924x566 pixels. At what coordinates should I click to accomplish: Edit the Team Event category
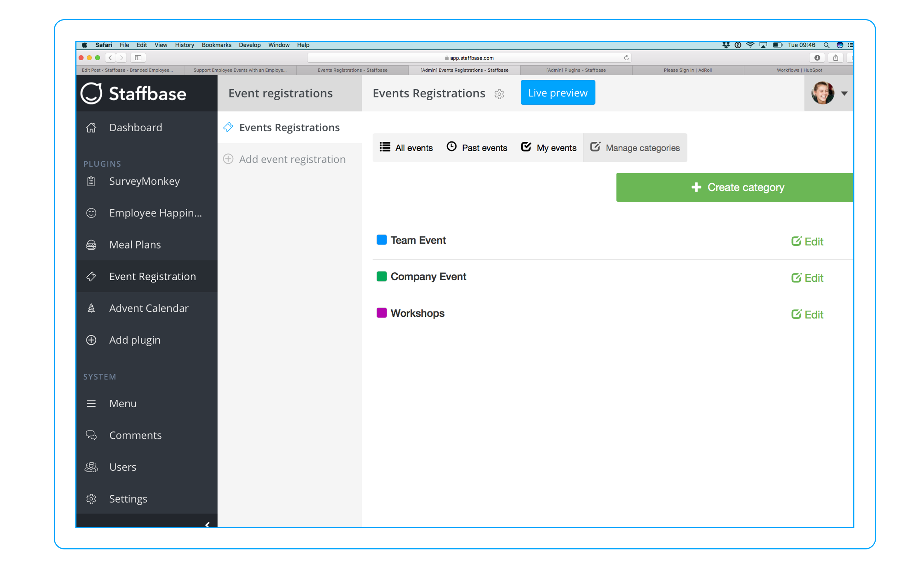(x=807, y=241)
